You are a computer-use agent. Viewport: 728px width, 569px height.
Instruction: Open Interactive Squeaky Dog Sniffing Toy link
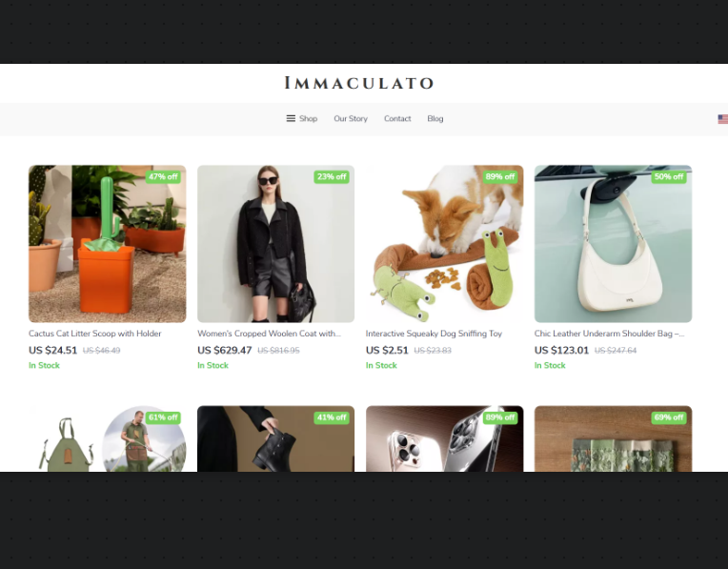point(434,334)
